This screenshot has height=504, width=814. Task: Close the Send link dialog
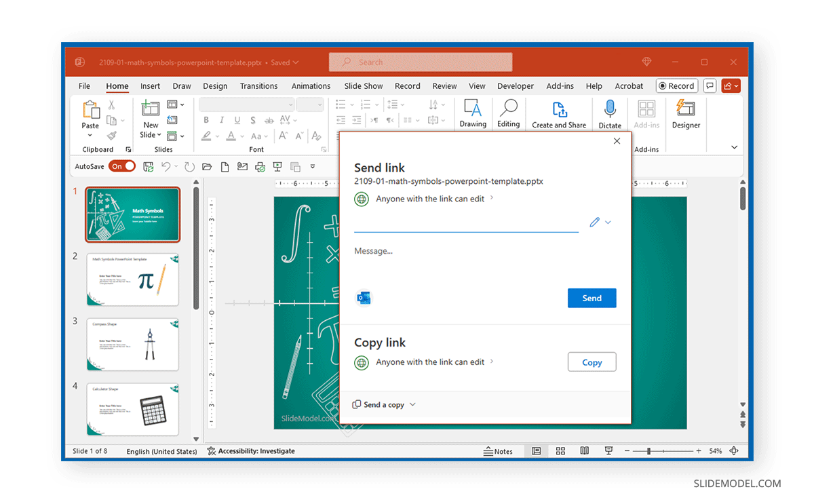[x=617, y=141]
